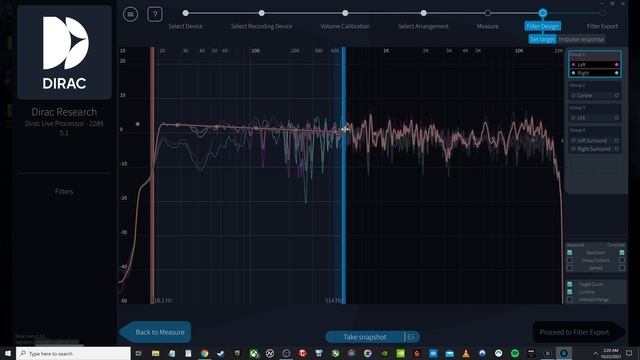Click the Filters heading in left panel
This screenshot has height=360, width=640.
(64, 191)
